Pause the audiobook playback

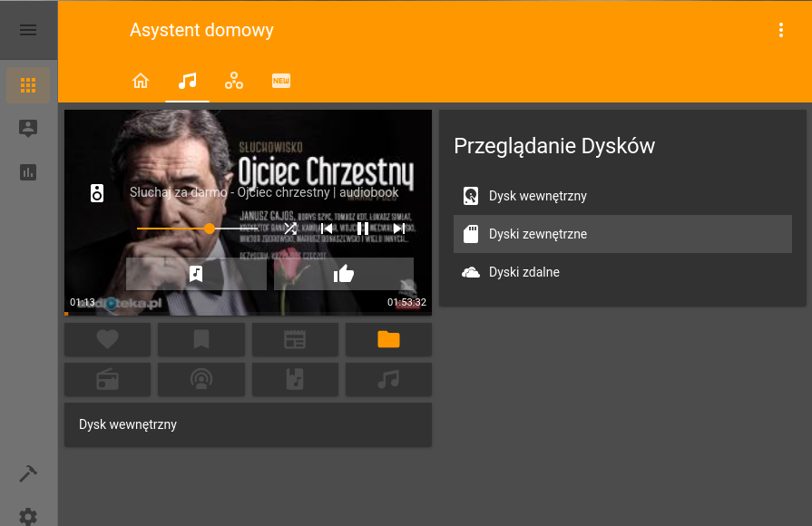pos(363,229)
